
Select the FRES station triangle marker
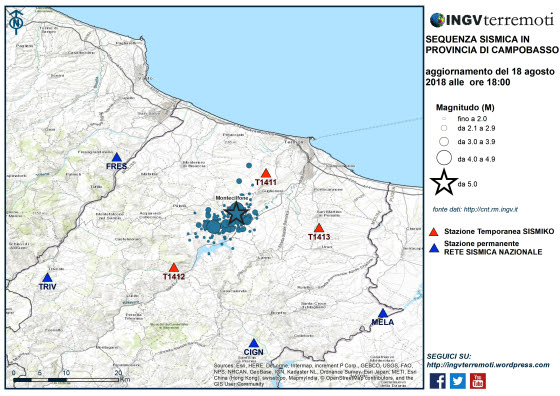coord(117,157)
